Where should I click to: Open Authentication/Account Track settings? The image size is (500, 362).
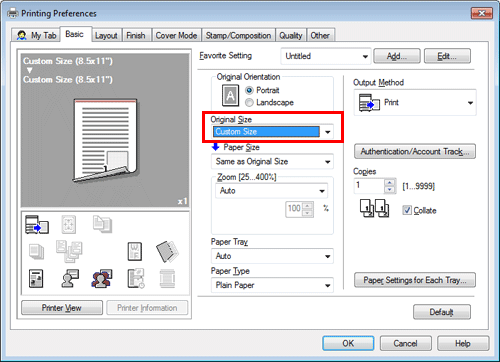point(415,152)
